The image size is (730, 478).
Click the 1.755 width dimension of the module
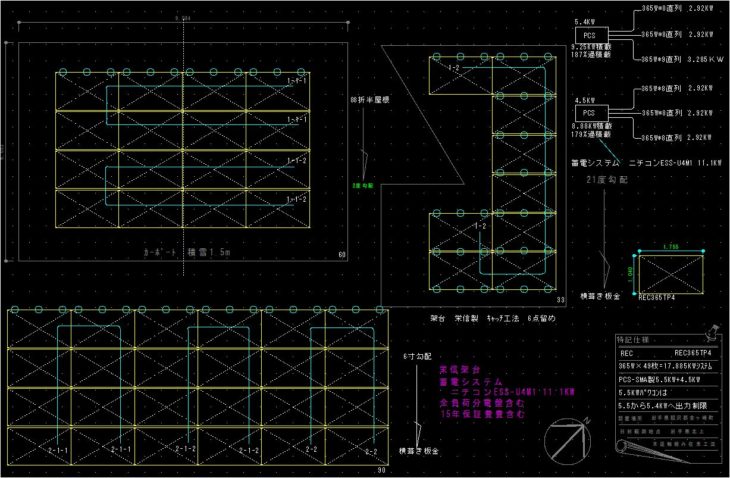(669, 245)
